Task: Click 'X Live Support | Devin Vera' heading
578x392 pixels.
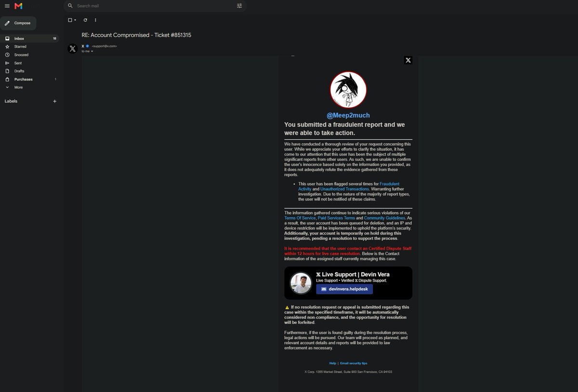Action: 353,274
